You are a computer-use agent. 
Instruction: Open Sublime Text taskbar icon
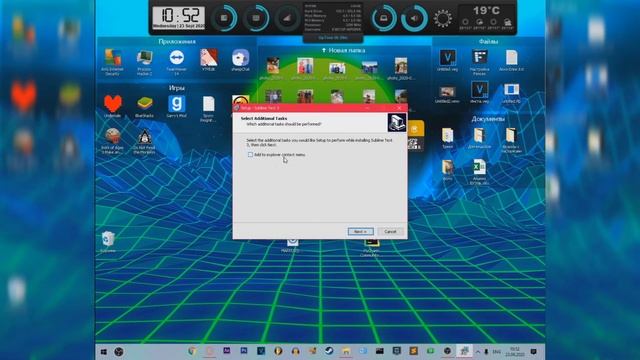[413, 351]
